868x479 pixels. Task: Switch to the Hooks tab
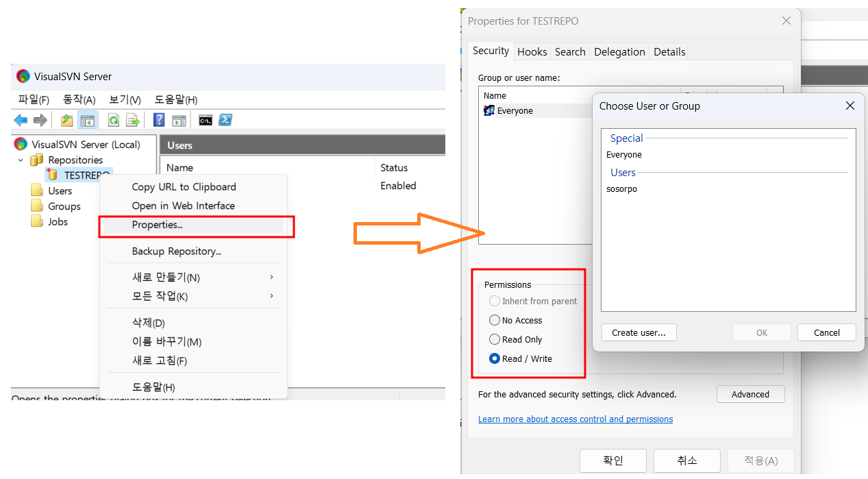(x=532, y=51)
